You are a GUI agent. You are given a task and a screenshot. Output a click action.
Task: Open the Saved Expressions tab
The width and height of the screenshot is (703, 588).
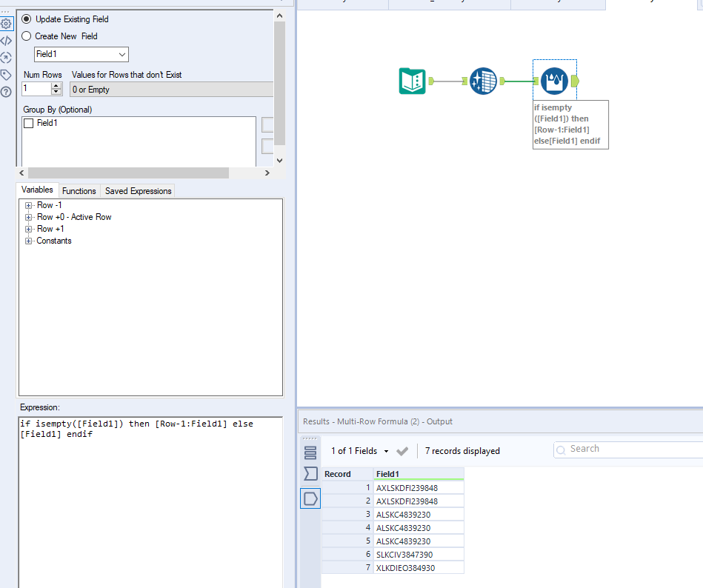tap(137, 190)
